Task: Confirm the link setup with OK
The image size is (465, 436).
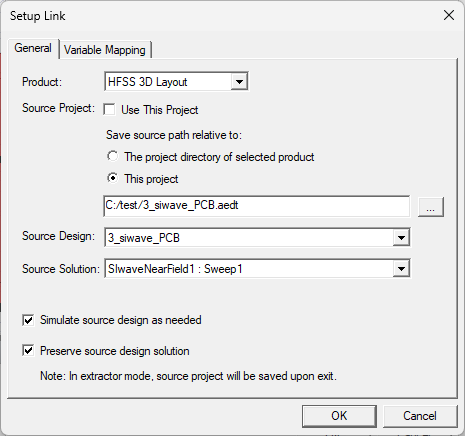Action: point(339,416)
